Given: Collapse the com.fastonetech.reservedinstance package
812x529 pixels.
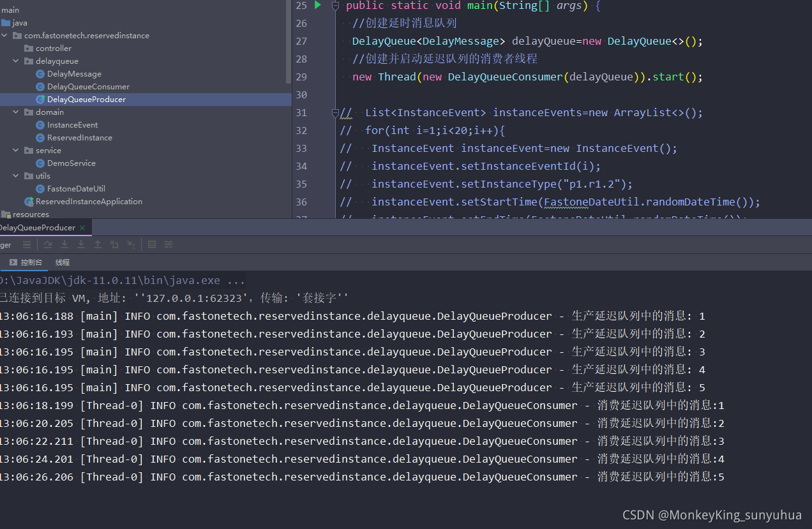Looking at the screenshot, I should coord(4,36).
